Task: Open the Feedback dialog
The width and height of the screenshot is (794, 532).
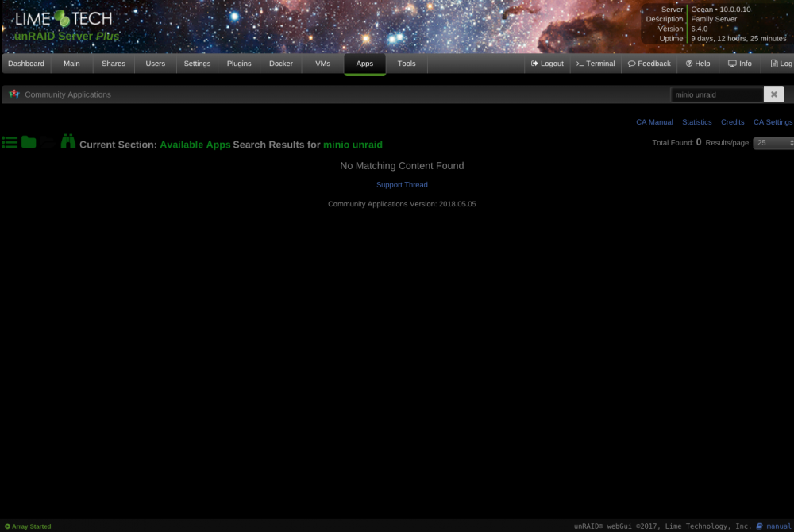Action: [x=649, y=64]
